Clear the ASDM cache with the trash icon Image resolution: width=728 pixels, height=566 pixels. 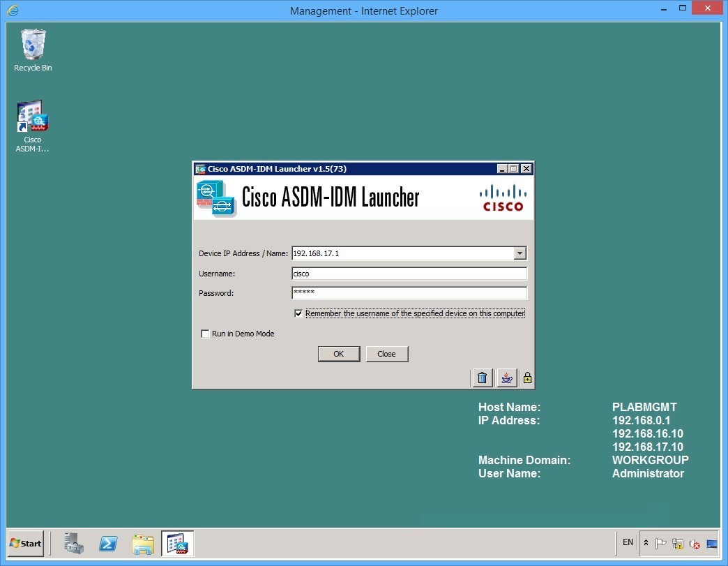tap(482, 378)
